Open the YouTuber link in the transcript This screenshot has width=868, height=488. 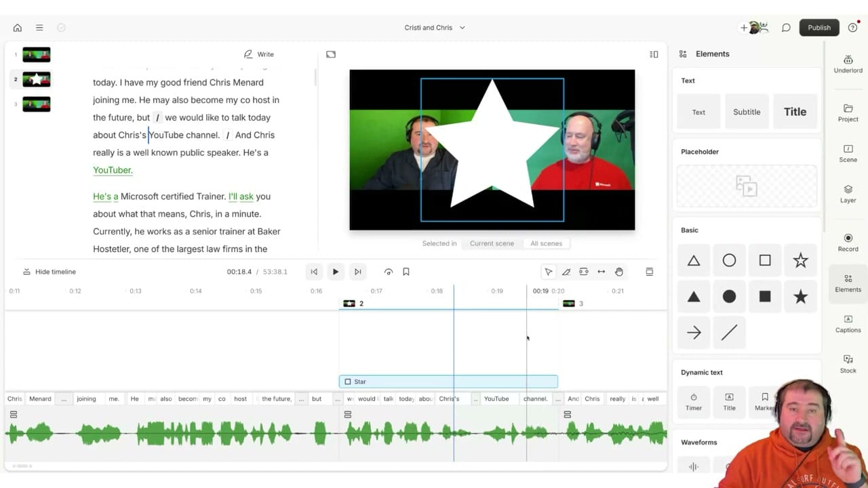coord(113,170)
